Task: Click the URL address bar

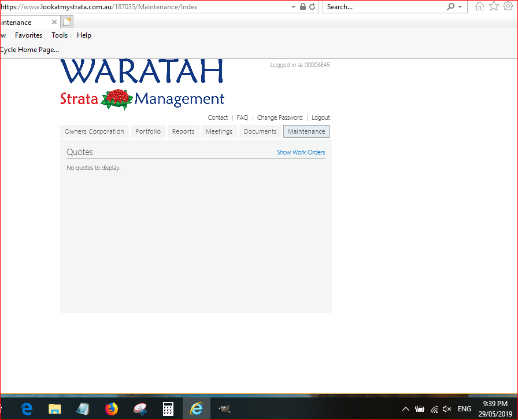Action: [145, 6]
